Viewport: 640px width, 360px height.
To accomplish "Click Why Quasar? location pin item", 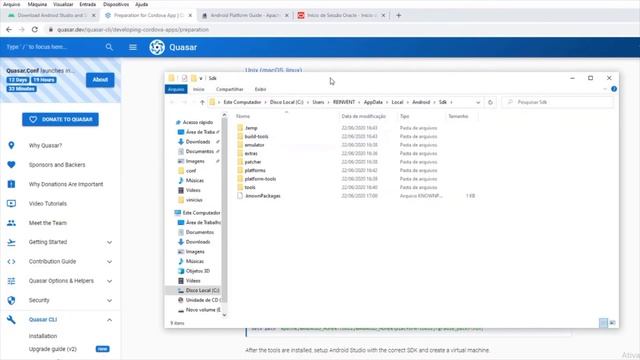I will 45,145.
